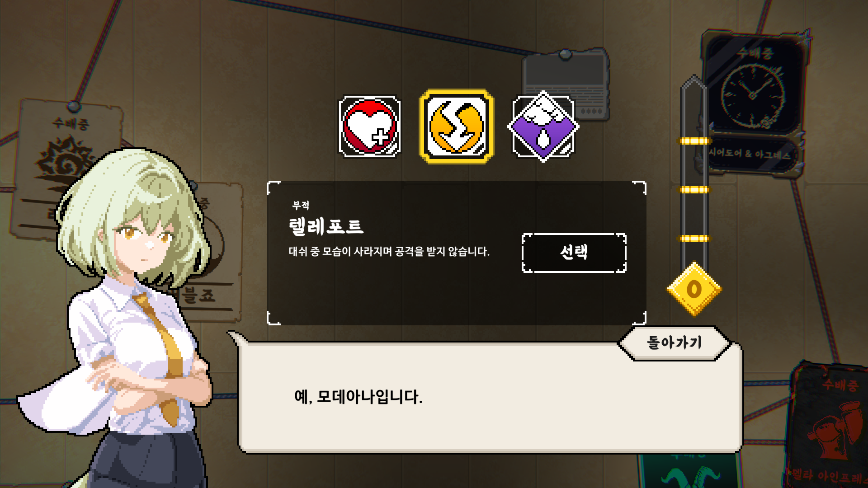Click the 선택 select button
868x488 pixels.
click(574, 253)
